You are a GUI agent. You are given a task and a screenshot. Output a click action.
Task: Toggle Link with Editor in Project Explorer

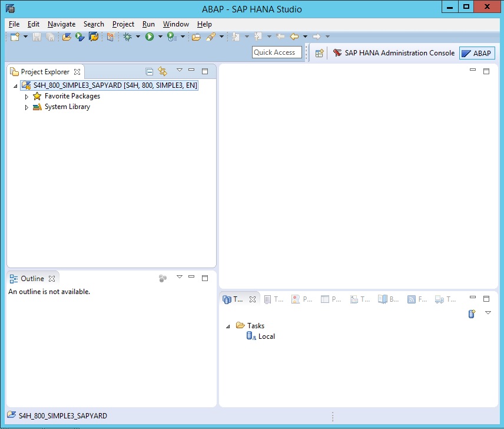pyautogui.click(x=163, y=71)
